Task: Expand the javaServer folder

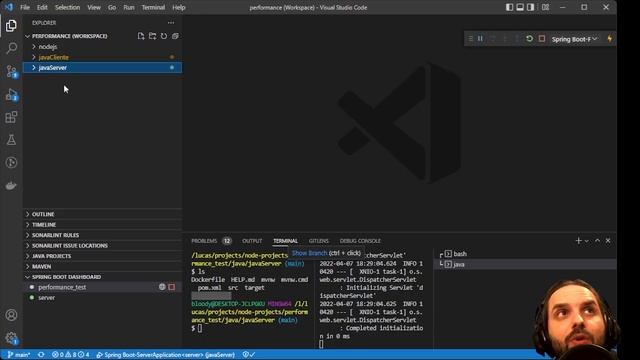Action: point(34,68)
